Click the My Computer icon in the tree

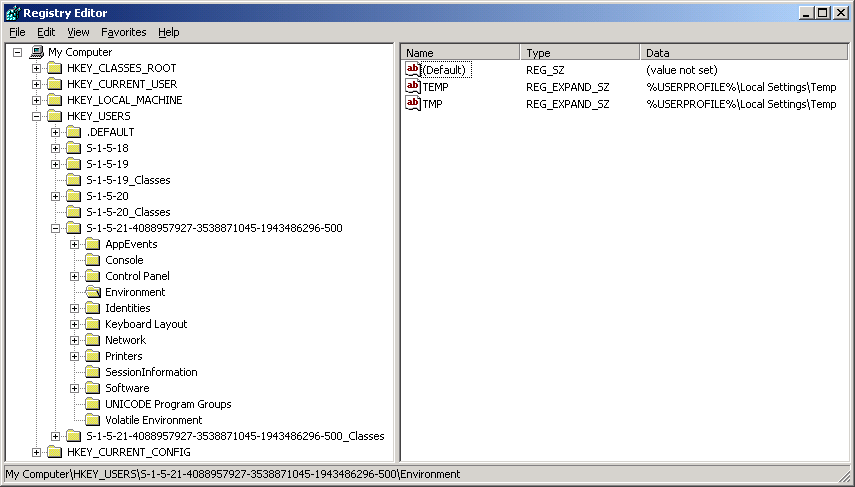coord(37,52)
